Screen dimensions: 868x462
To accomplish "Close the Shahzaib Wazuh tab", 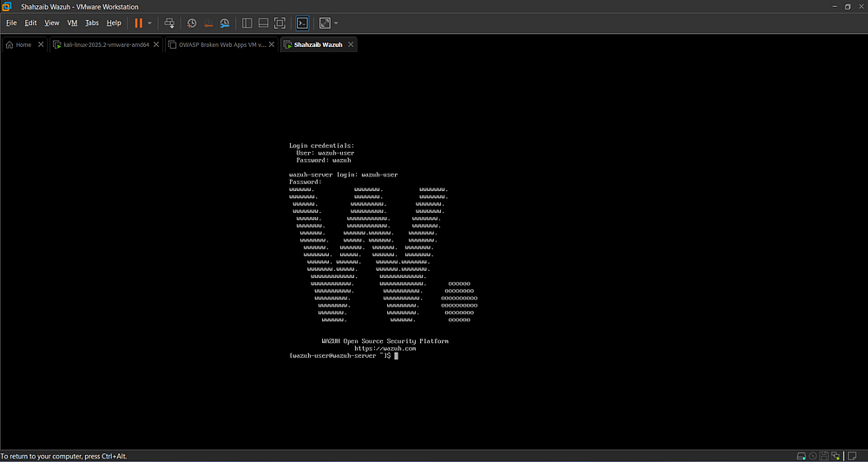I will pyautogui.click(x=351, y=45).
